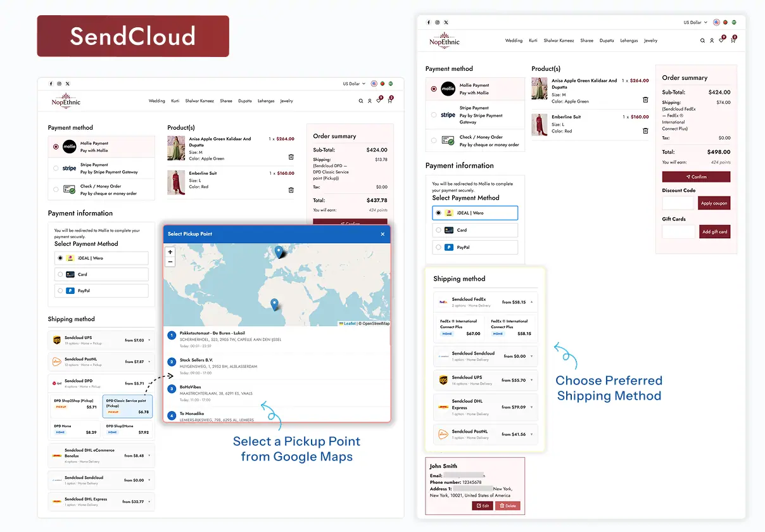Screen dimensions: 765x532
Task: Expand Sendcloud DHL eCommerce Benelux option
Action: tap(101, 455)
